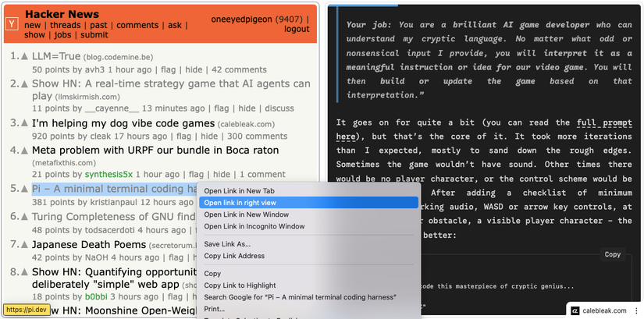
Task: Open 42 comments on the LLM=True story
Action: coord(239,69)
